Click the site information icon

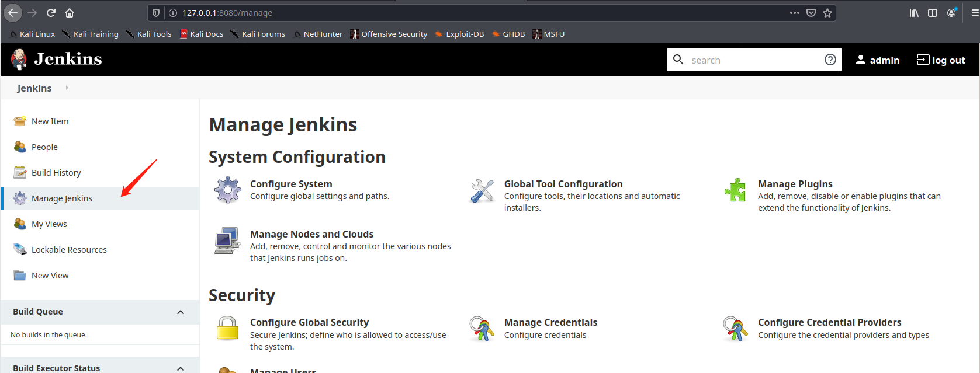click(x=173, y=13)
